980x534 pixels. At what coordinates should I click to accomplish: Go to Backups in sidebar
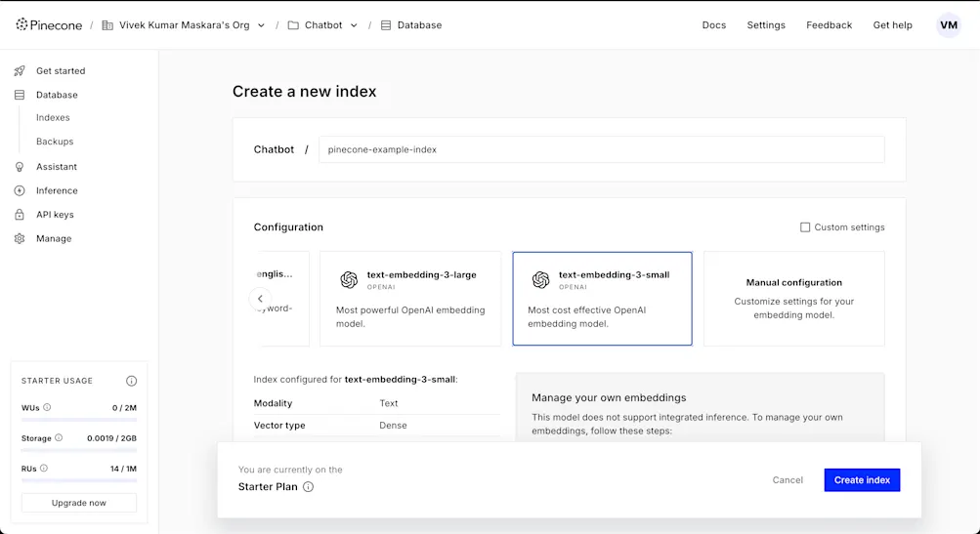(x=55, y=142)
